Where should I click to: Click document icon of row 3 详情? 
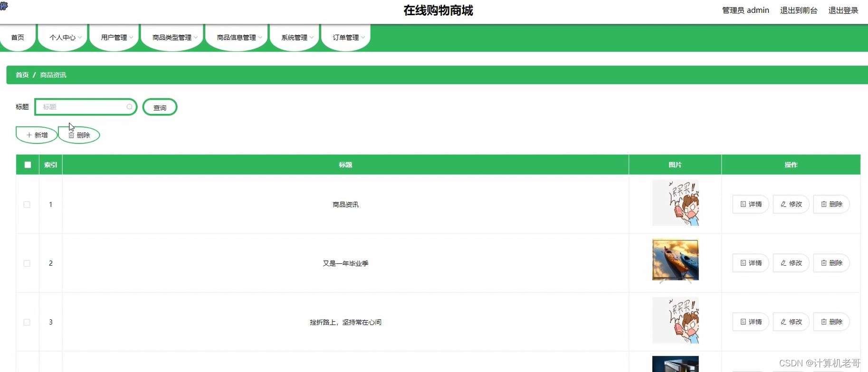click(743, 322)
